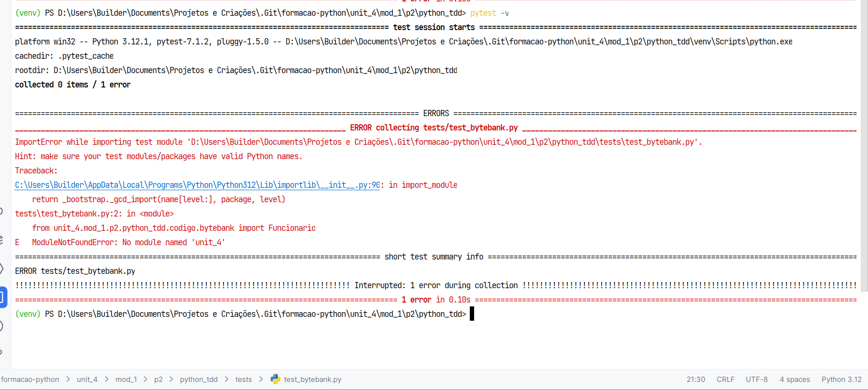This screenshot has height=390, width=868.
Task: Select unit_4 in the breadcrumb bar
Action: (x=87, y=379)
